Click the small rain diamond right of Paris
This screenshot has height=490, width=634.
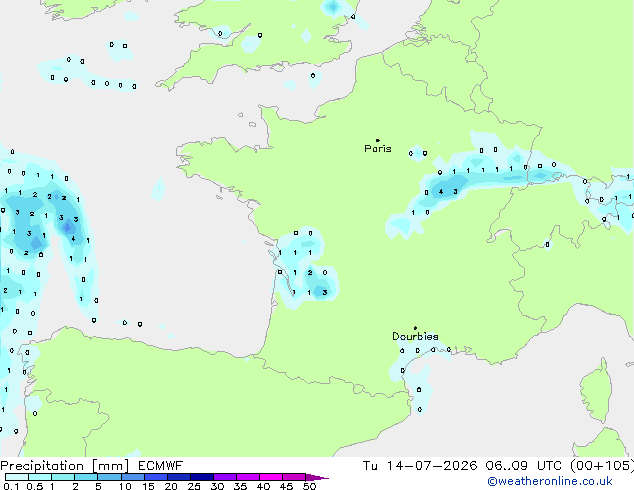(416, 152)
